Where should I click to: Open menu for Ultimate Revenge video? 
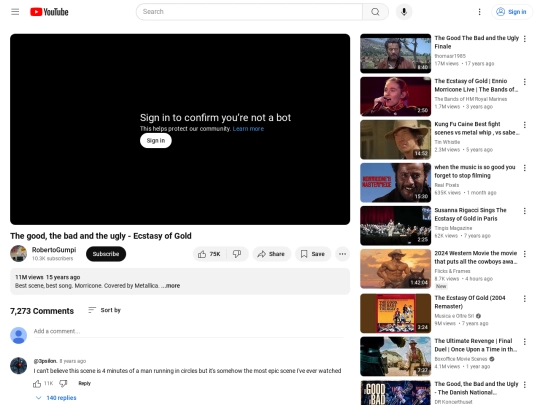(x=525, y=342)
